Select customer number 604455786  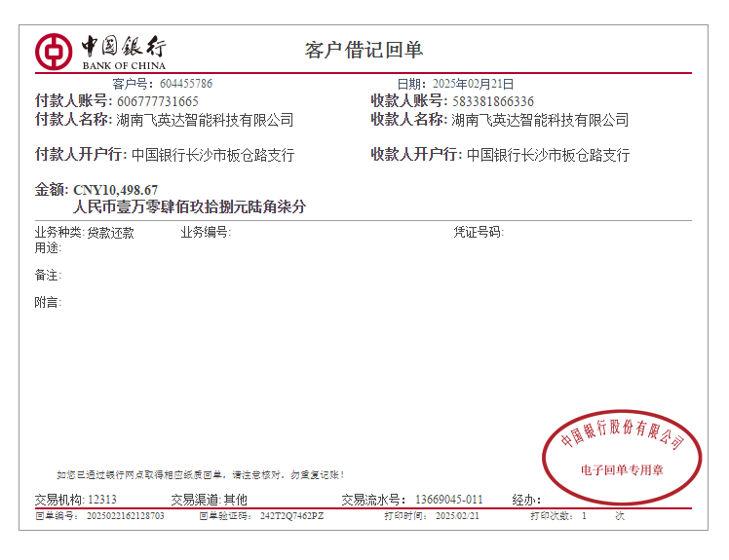click(x=186, y=84)
